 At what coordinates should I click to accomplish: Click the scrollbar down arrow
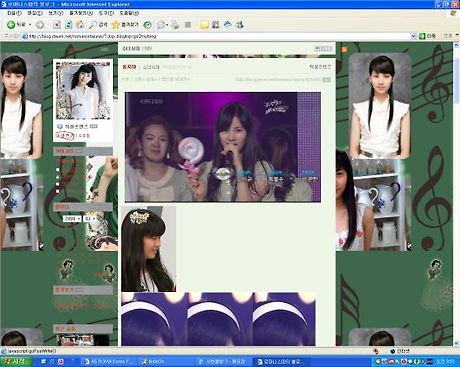tap(456, 343)
